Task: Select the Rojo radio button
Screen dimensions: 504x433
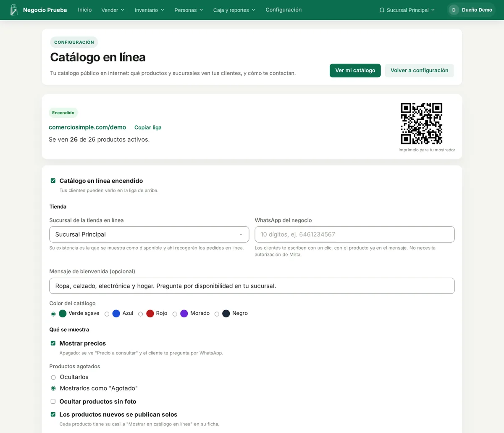Action: click(141, 314)
